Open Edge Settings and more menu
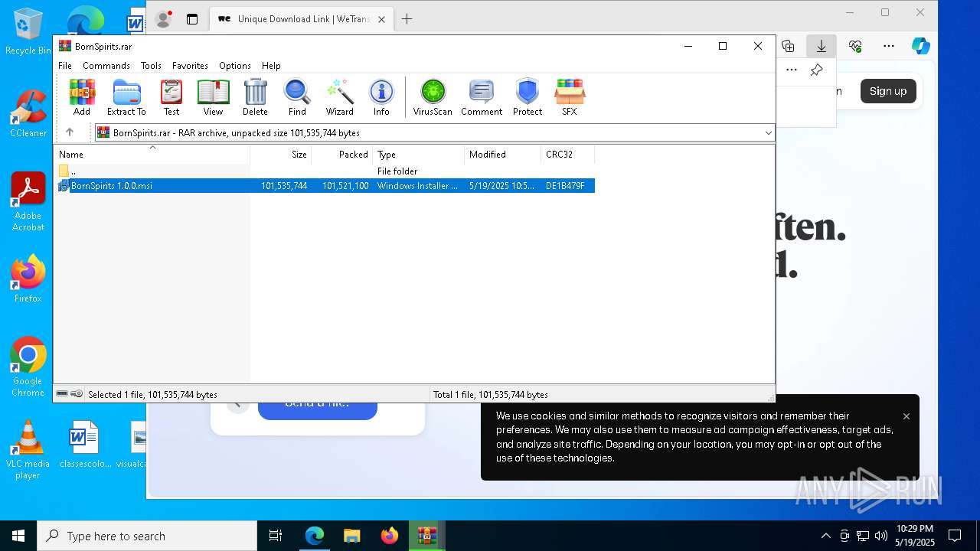This screenshot has width=980, height=551. tap(888, 46)
